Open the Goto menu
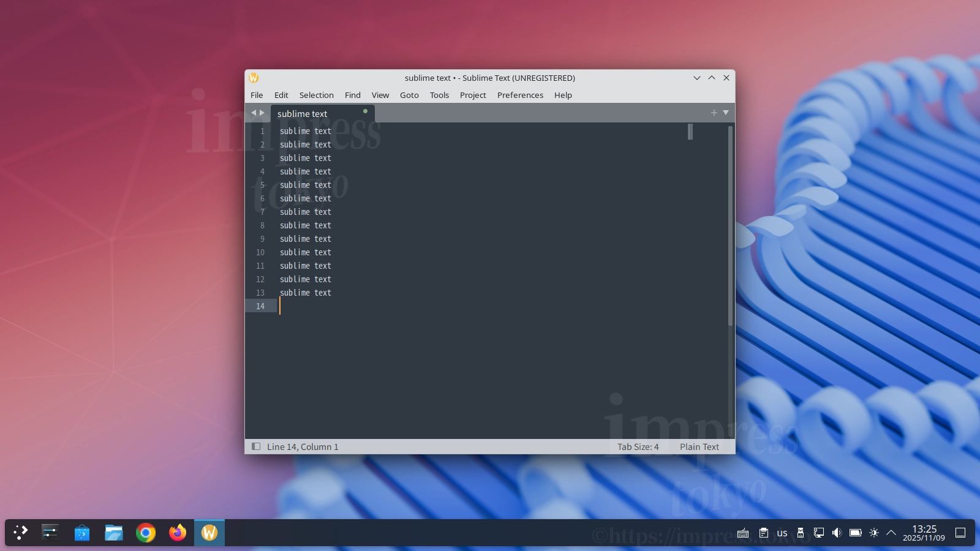The height and width of the screenshot is (551, 980). coord(410,95)
